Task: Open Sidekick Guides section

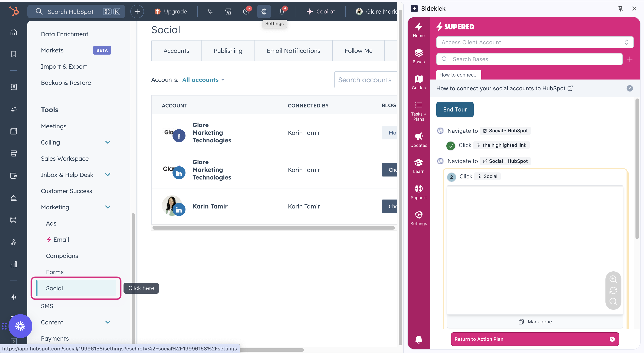Action: point(418,82)
